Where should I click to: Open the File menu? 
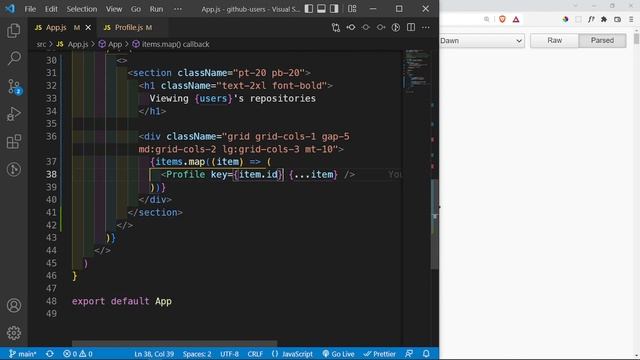pyautogui.click(x=30, y=9)
